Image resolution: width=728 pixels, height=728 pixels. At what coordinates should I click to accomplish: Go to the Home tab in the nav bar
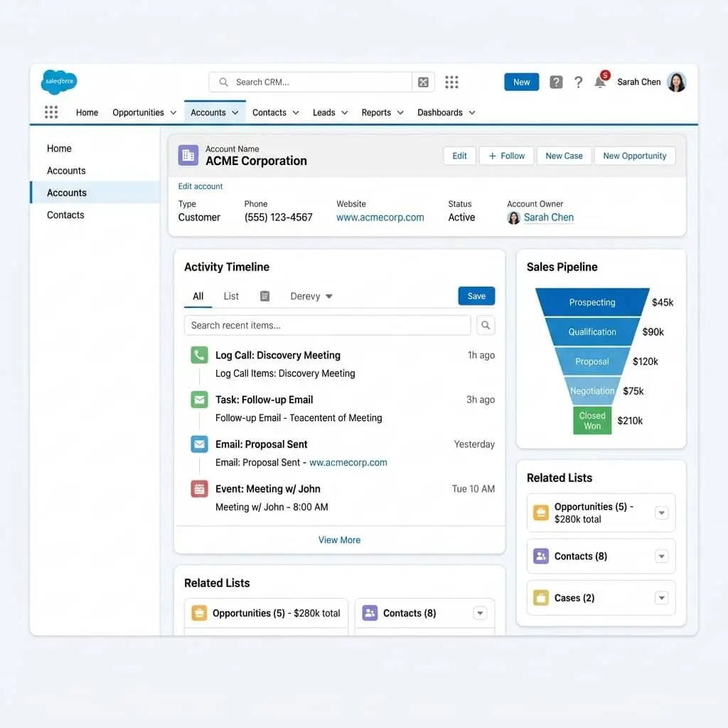point(87,112)
